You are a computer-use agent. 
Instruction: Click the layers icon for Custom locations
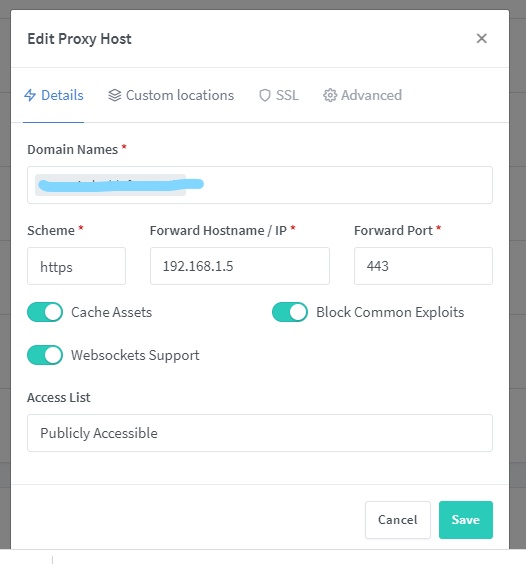115,95
